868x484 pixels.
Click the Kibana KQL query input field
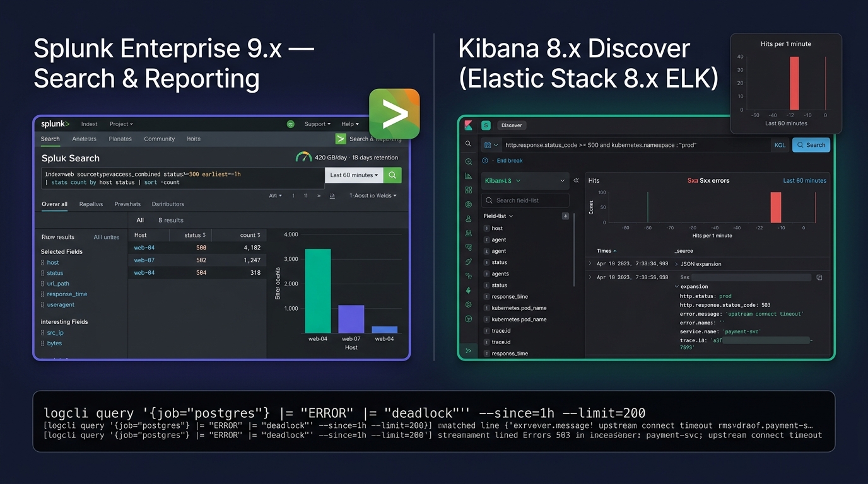636,145
